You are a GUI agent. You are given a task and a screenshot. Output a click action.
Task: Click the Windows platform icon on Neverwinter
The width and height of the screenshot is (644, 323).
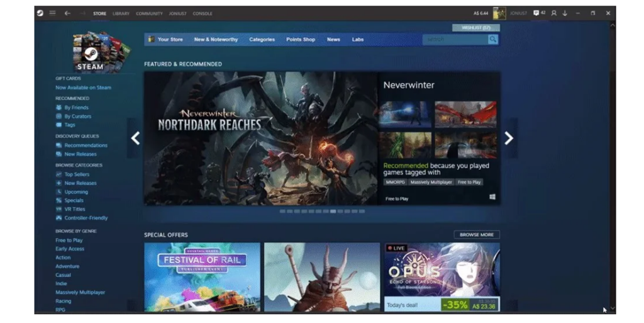492,197
